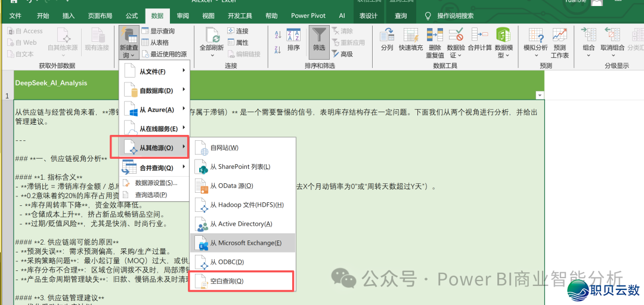Click the Flash Fill (快速填充) icon
The height and width of the screenshot is (305, 644).
tap(411, 35)
